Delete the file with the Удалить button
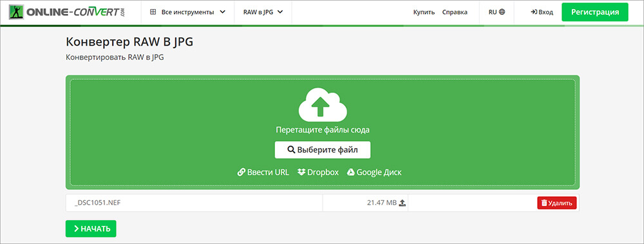This screenshot has height=244, width=644. point(557,203)
